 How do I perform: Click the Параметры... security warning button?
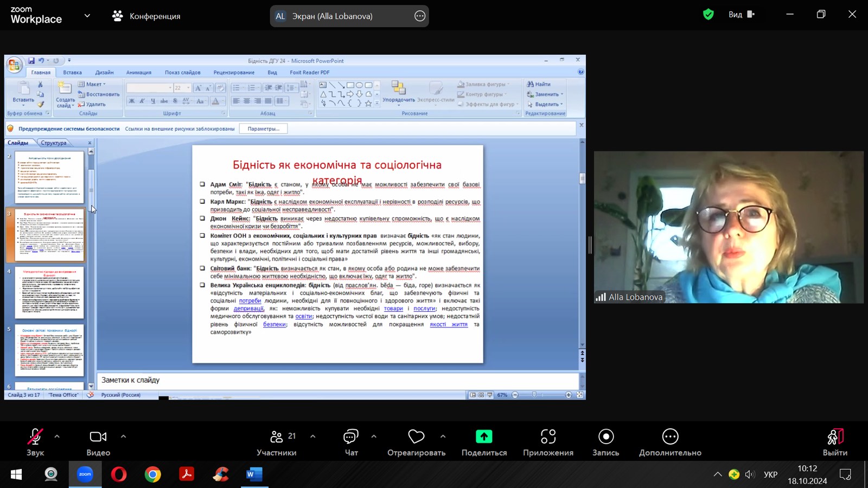(263, 129)
